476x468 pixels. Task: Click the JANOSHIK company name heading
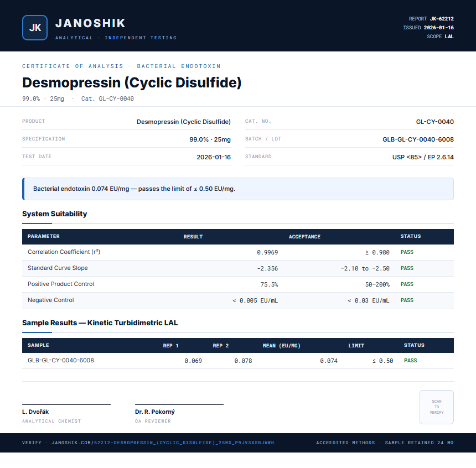(90, 23)
